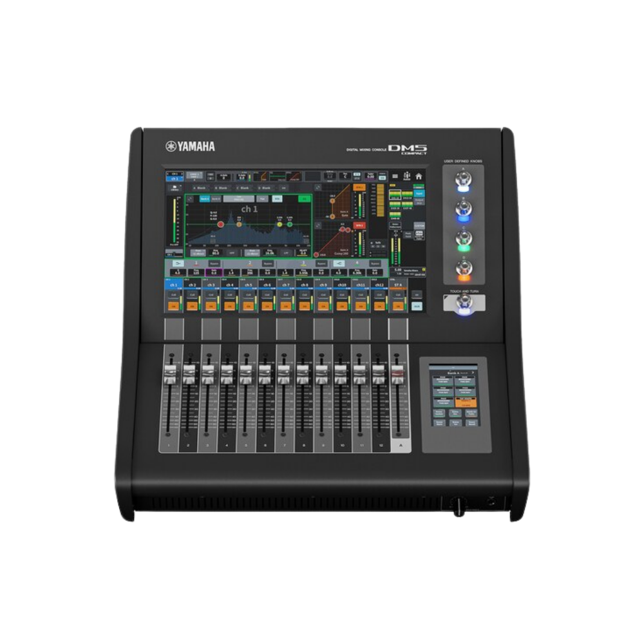Select the orange EQ band 2 node

coord(239,224)
